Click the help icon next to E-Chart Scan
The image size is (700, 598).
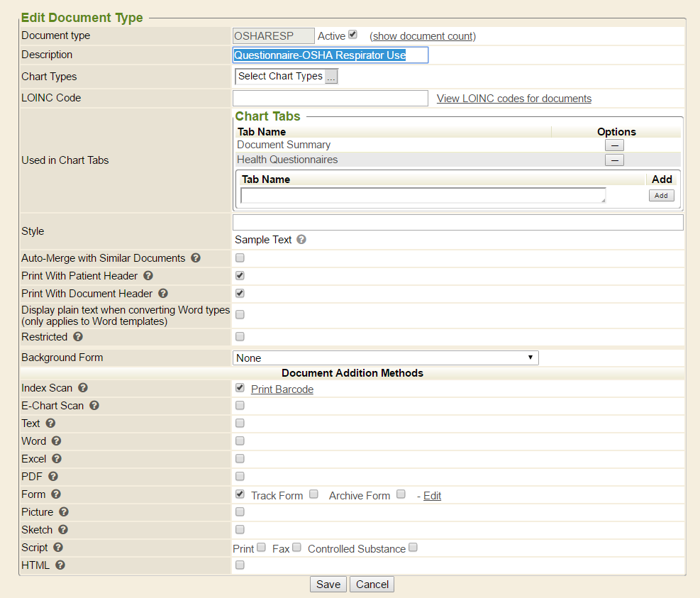[x=94, y=406]
